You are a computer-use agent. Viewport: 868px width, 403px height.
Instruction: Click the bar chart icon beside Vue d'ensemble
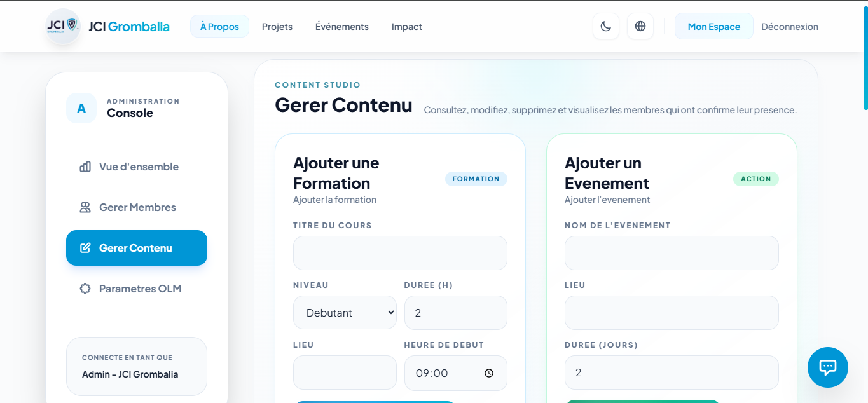[85, 167]
